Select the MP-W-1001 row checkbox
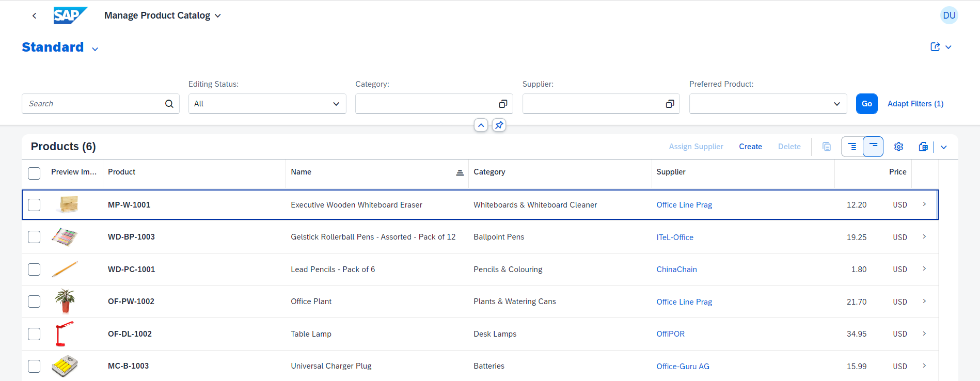The height and width of the screenshot is (381, 980). [x=34, y=205]
